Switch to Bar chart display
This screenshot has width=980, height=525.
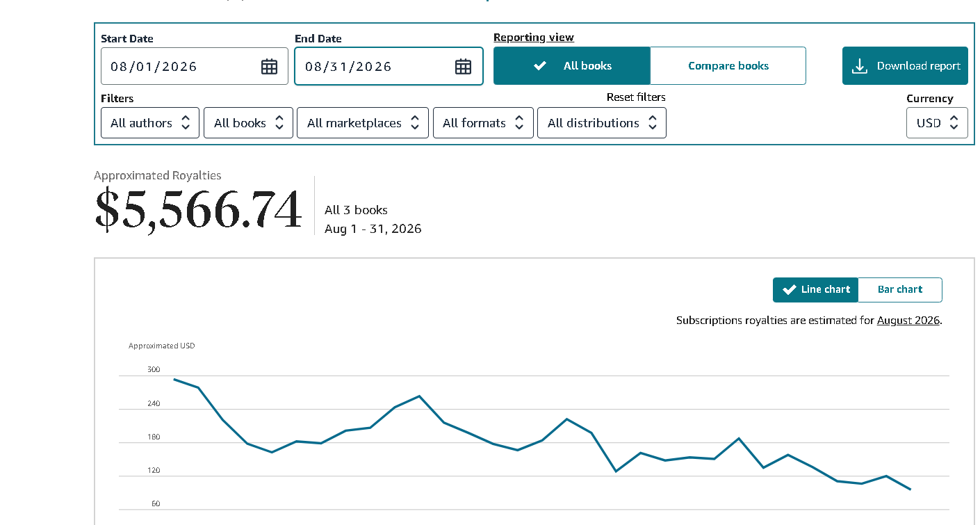(900, 290)
